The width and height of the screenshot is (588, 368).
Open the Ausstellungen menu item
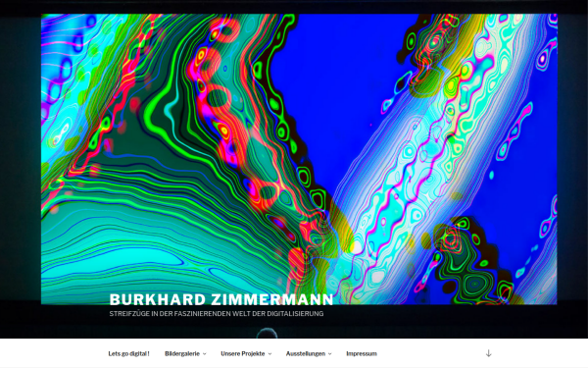pos(306,353)
